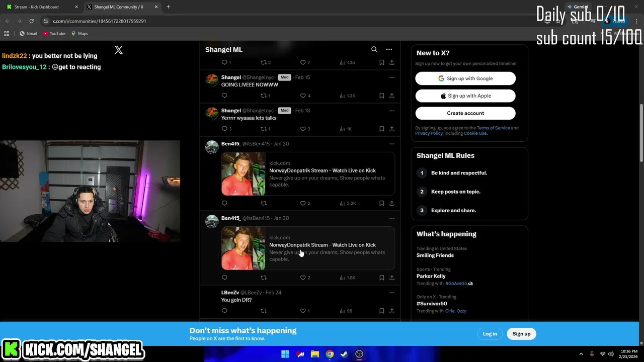644x362 pixels.
Task: Reload the page
Action: click(x=31, y=21)
